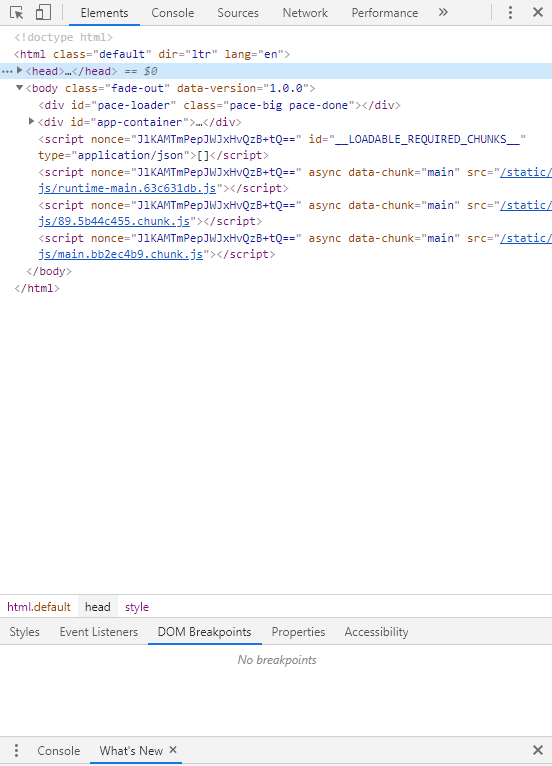
Task: Close the What's New drawer tab
Action: click(173, 750)
